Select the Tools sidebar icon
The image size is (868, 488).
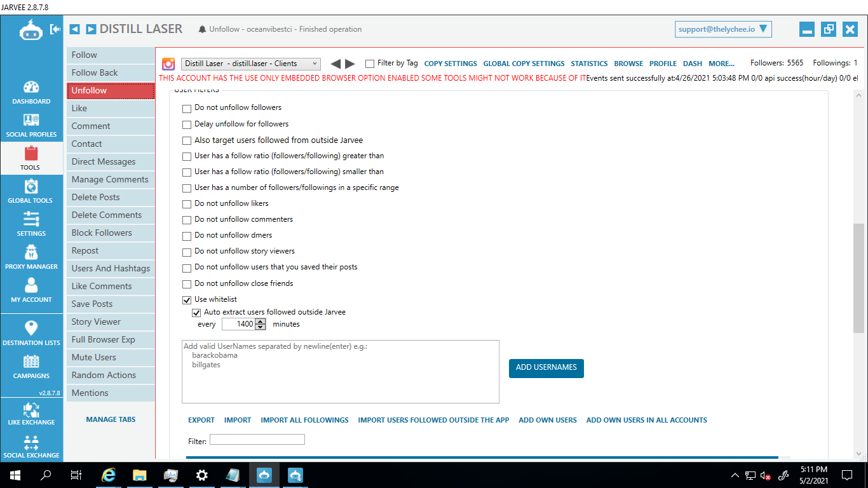click(x=31, y=159)
